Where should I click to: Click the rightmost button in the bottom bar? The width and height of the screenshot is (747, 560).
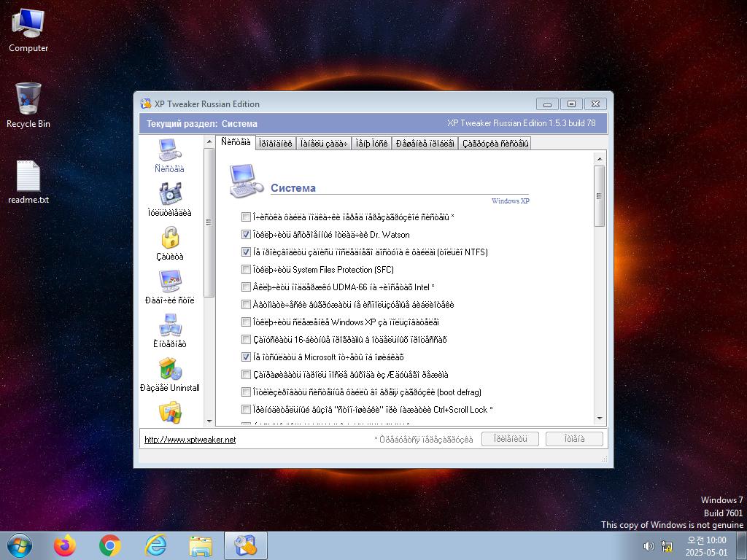(x=574, y=438)
